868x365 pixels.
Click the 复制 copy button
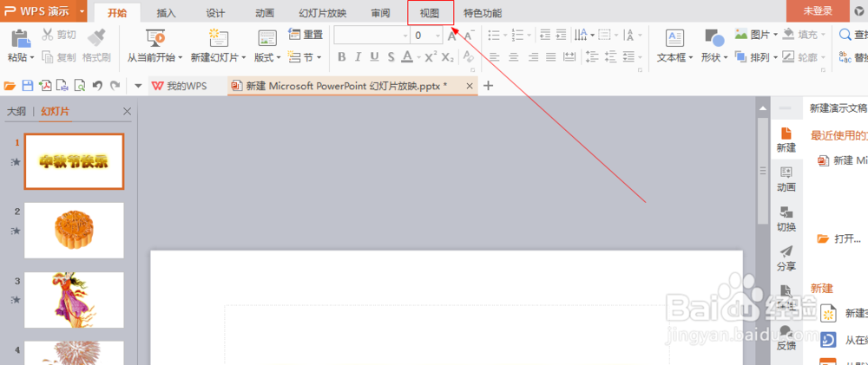(59, 57)
